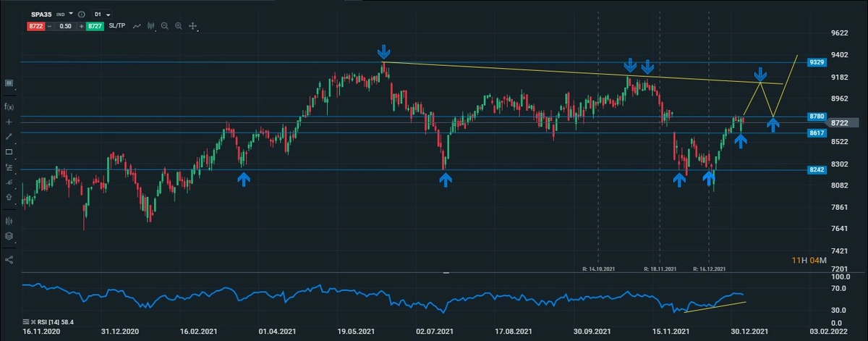This screenshot has height=341, width=868.
Task: Toggle the SL/TP option
Action: pyautogui.click(x=117, y=26)
